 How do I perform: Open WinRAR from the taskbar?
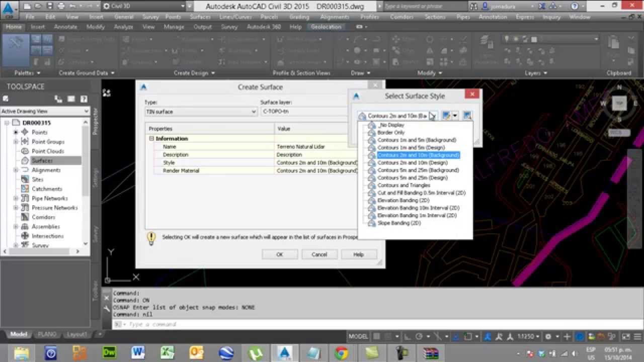pyautogui.click(x=430, y=352)
